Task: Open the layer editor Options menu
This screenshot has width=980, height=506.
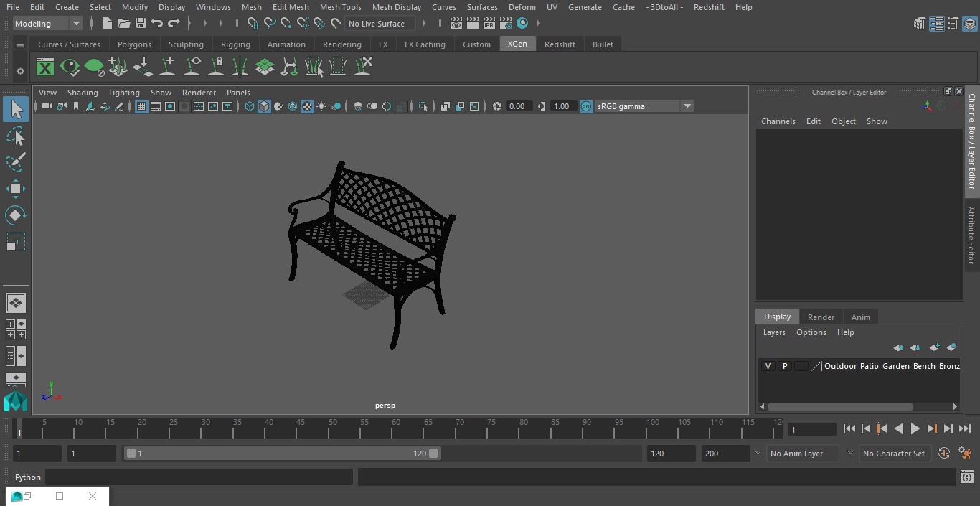Action: pos(811,332)
